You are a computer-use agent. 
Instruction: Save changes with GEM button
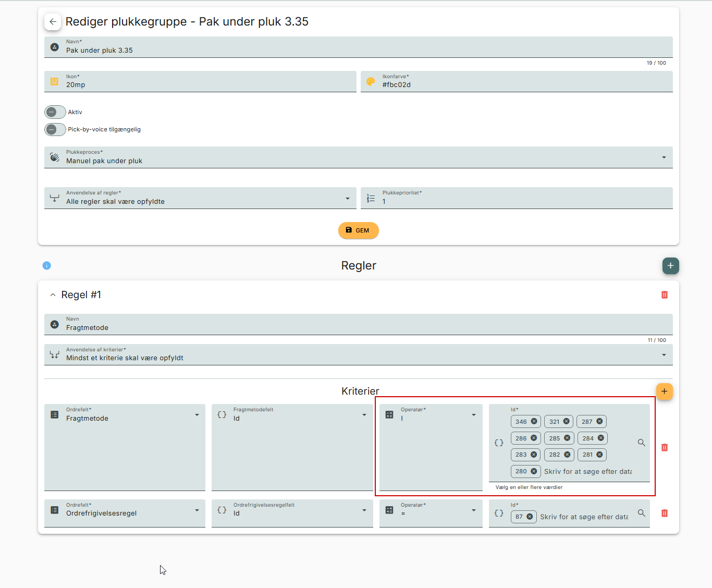359,230
